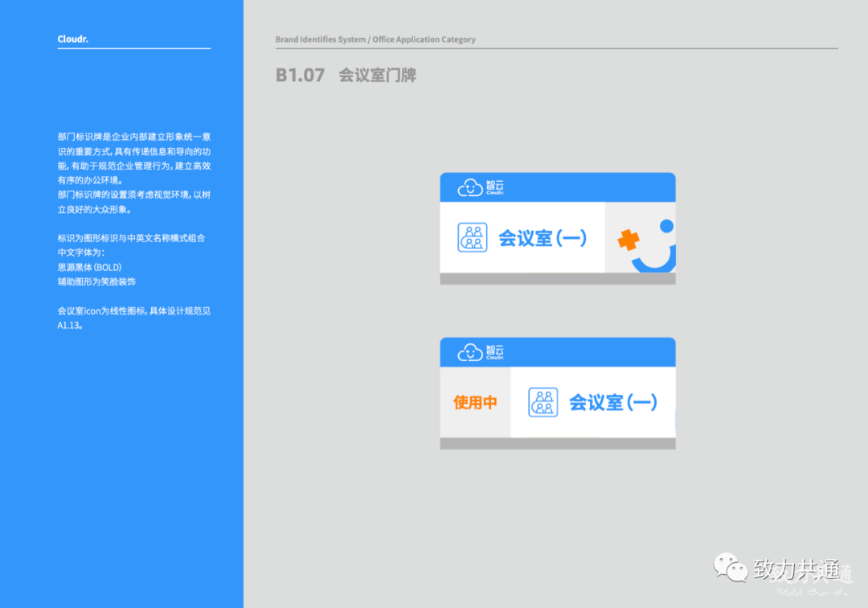
Task: Click the B1.07 section code
Action: (300, 76)
